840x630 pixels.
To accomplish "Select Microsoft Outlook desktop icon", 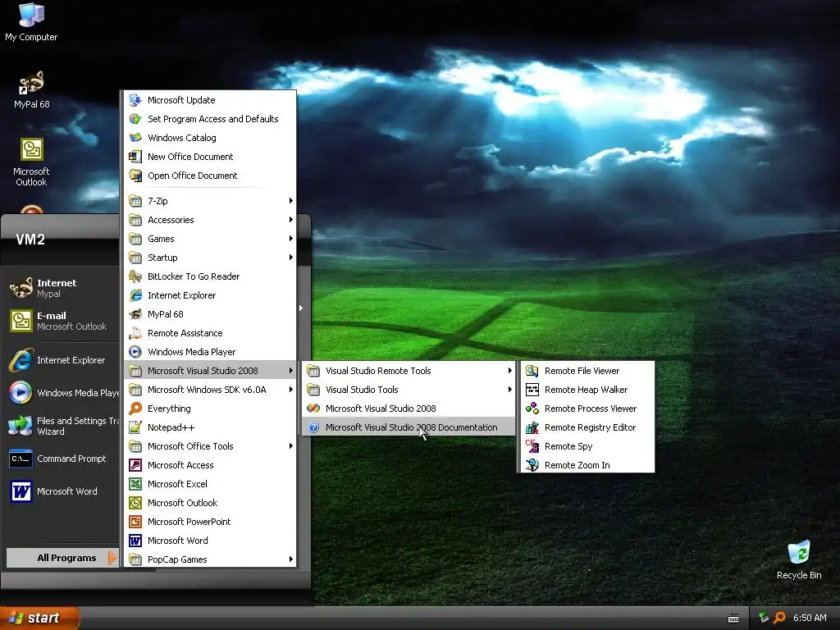I will pos(32,162).
